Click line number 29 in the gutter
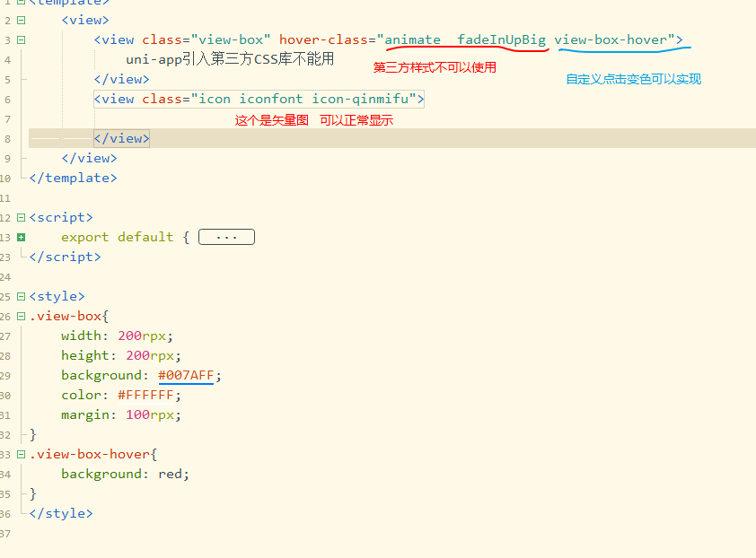756x558 pixels. coord(5,376)
